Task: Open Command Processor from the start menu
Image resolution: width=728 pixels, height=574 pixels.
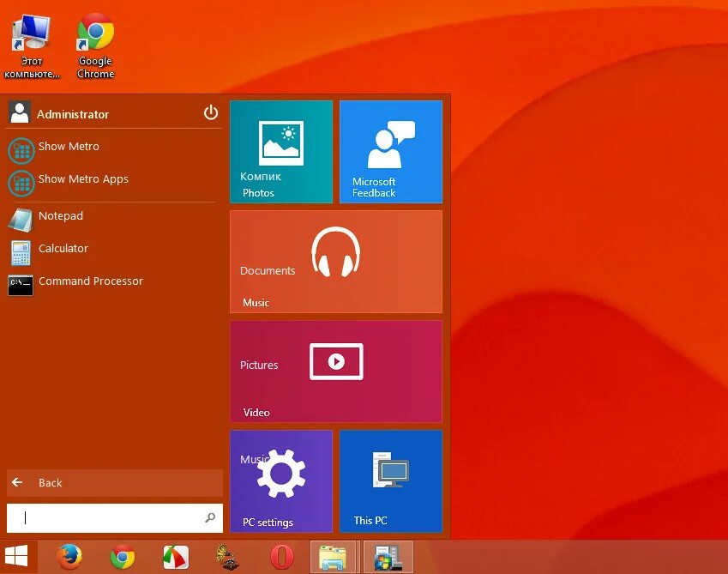Action: coord(111,283)
